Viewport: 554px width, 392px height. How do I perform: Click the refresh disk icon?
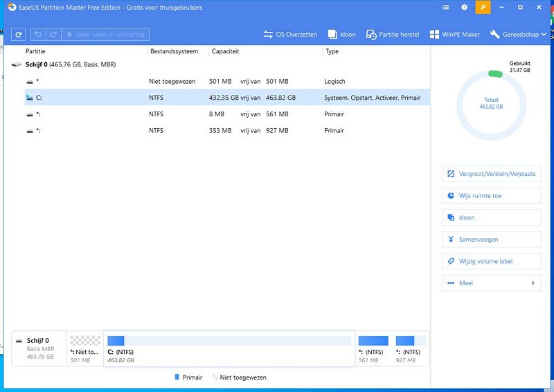coord(19,35)
